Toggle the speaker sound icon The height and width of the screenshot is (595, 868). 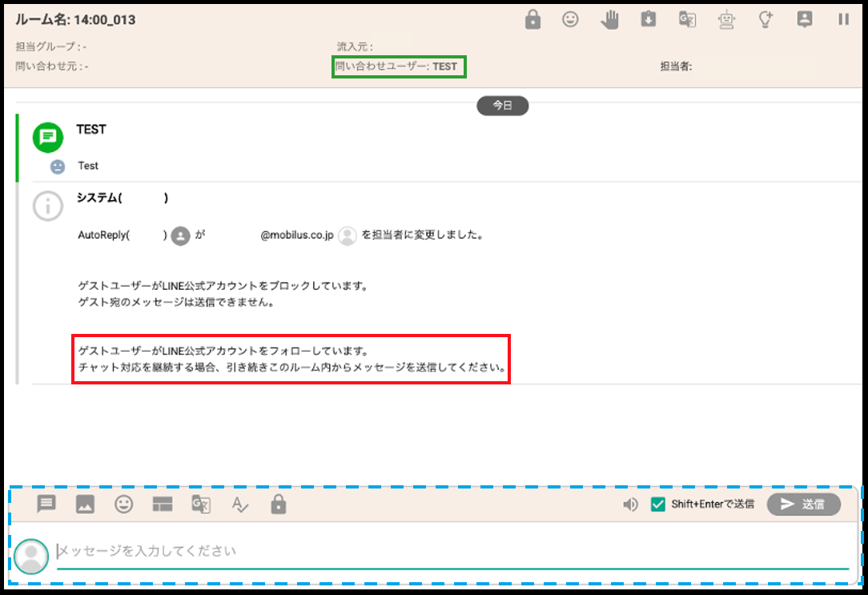pyautogui.click(x=631, y=505)
